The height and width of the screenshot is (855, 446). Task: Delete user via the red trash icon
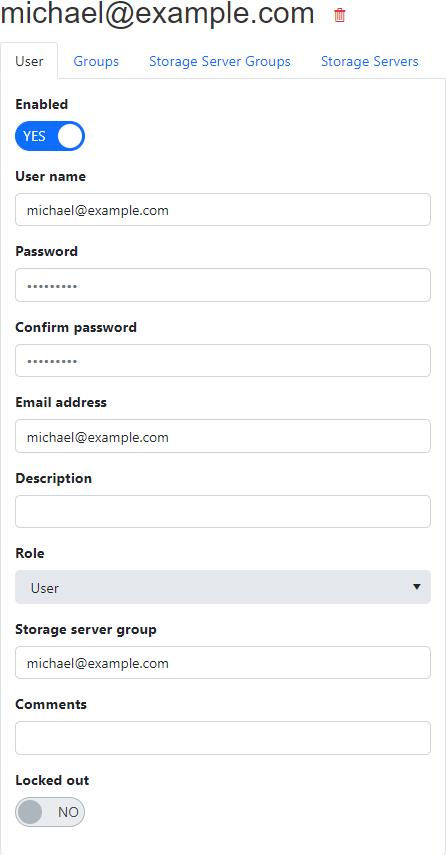(x=339, y=15)
